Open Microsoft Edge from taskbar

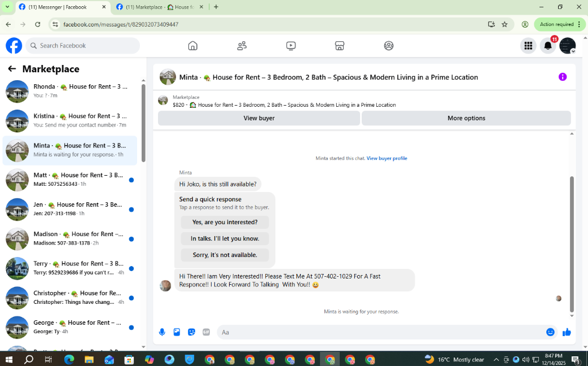pos(69,360)
